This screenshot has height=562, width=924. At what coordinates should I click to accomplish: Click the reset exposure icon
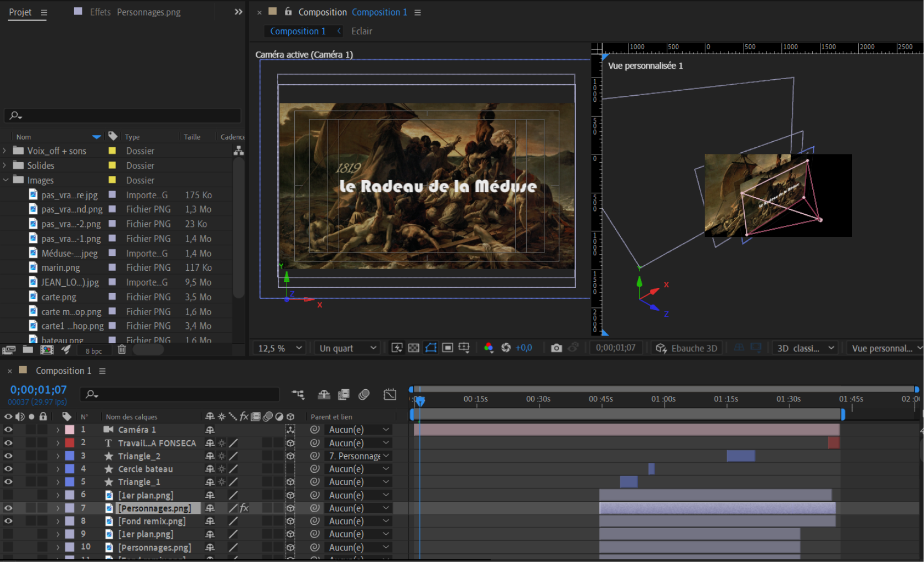tap(506, 348)
